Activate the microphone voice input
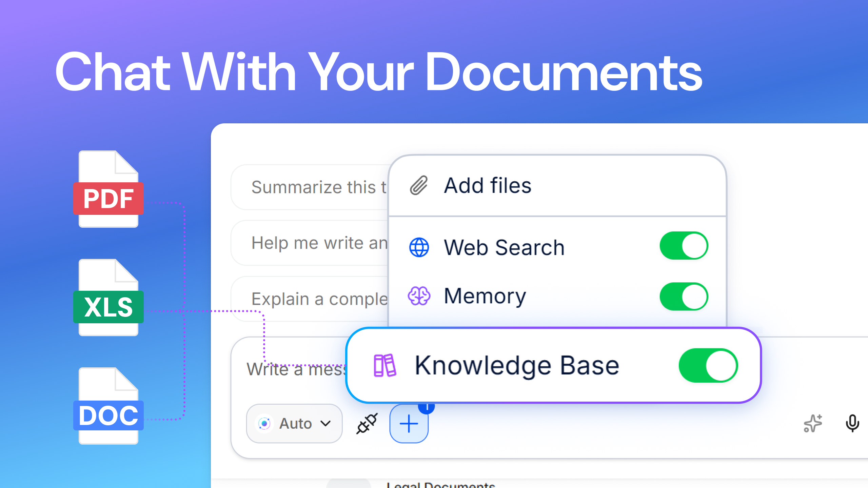The width and height of the screenshot is (868, 488). coord(852,423)
